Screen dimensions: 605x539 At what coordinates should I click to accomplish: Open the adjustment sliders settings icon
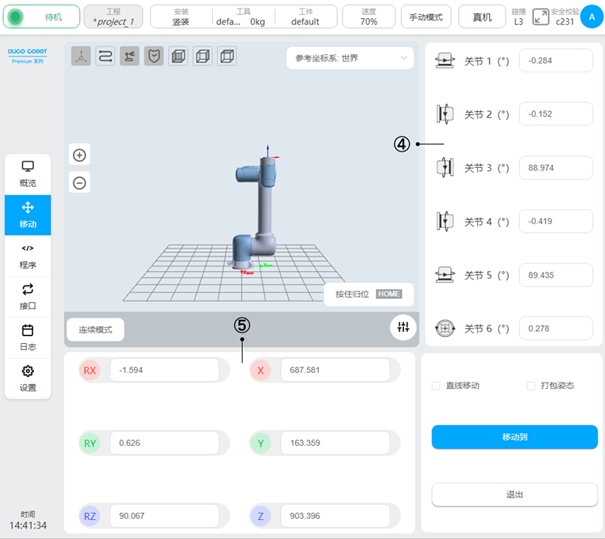point(402,327)
